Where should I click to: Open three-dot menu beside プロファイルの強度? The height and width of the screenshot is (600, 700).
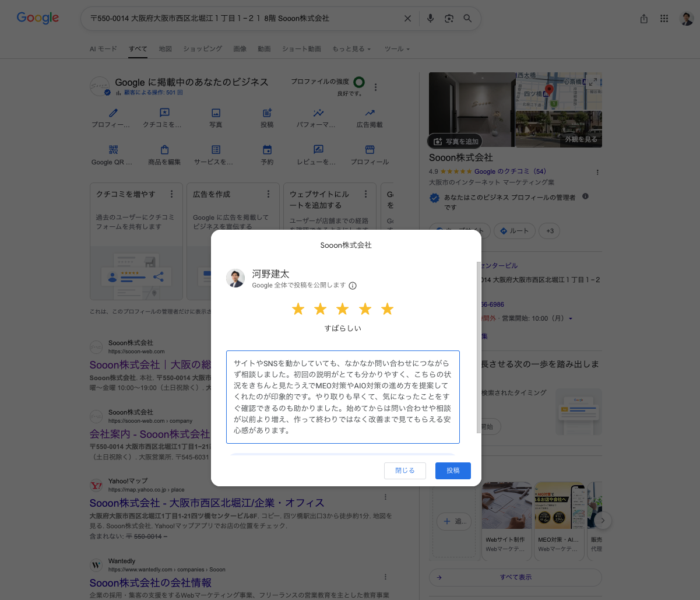coord(376,87)
